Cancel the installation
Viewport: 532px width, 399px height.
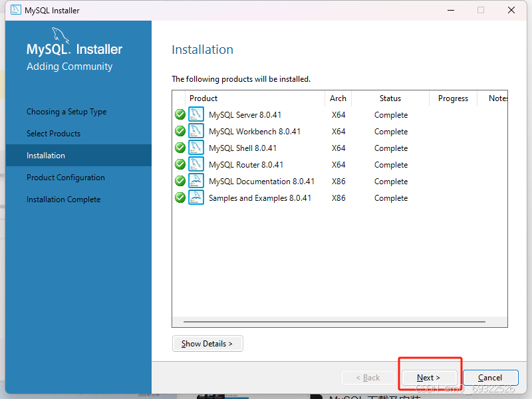pos(490,378)
